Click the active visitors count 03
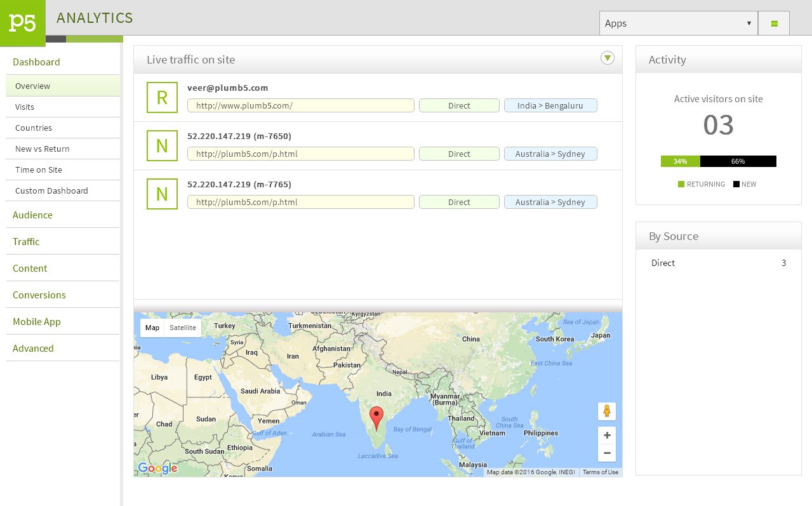Viewport: 812px width, 506px height. [719, 126]
